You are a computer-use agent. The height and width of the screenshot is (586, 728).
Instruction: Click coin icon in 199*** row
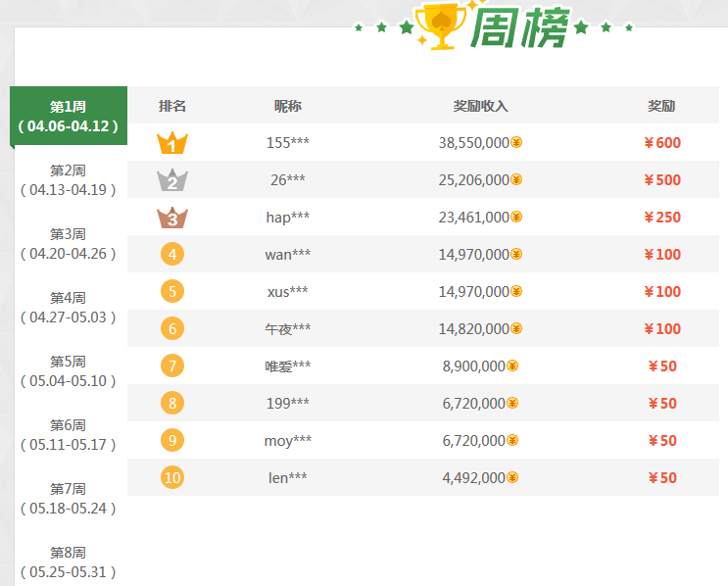click(x=512, y=403)
